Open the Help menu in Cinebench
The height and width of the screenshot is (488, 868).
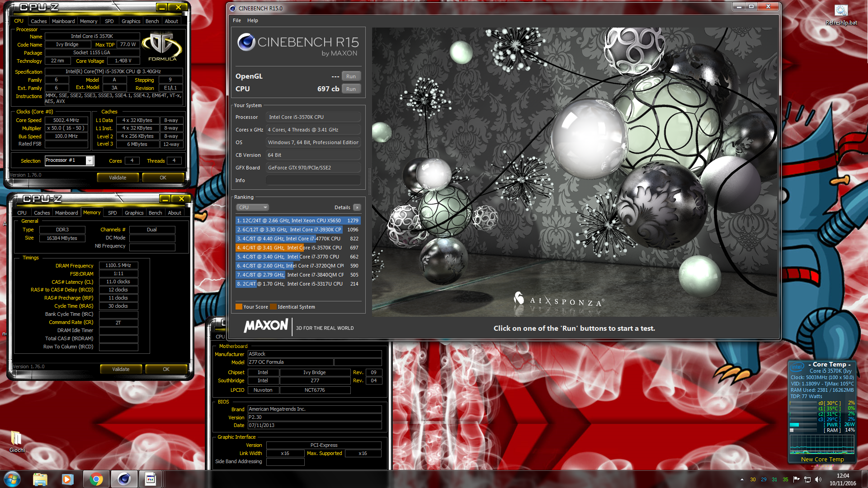coord(253,20)
